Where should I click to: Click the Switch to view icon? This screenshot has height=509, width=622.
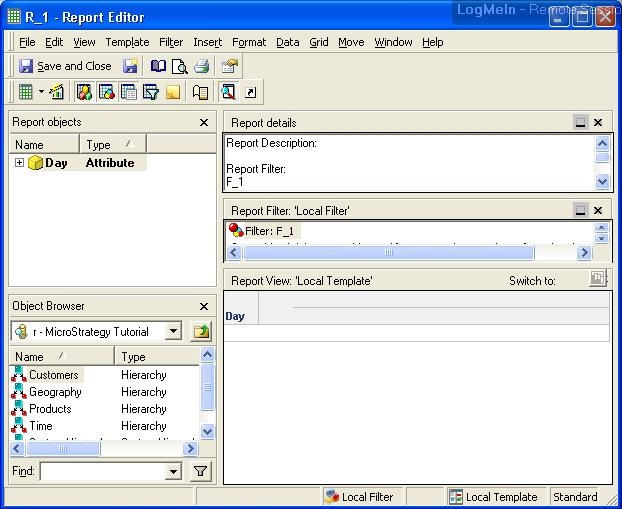(x=597, y=280)
